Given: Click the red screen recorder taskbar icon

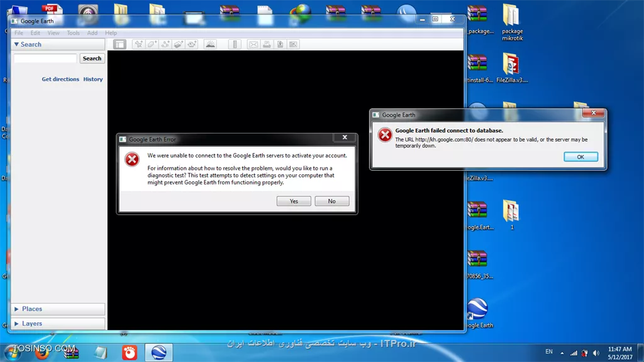Looking at the screenshot, I should click(130, 353).
